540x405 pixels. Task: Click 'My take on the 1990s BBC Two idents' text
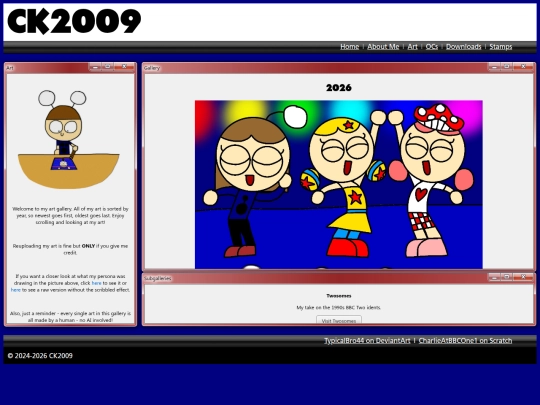[x=339, y=308]
